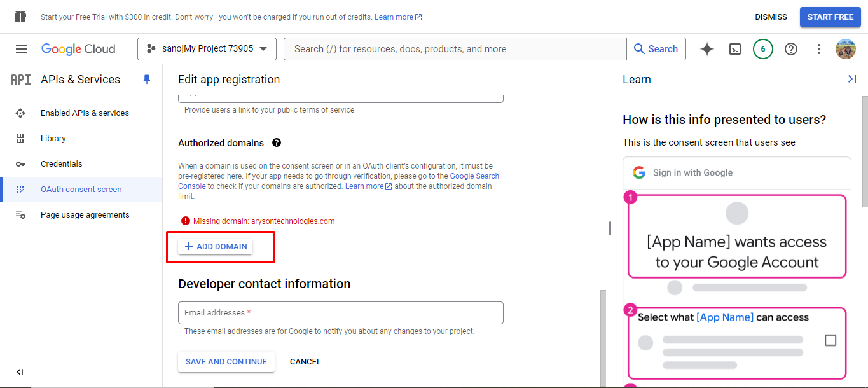Collapse the left navigation sidebar
This screenshot has width=868, height=388.
[x=20, y=372]
